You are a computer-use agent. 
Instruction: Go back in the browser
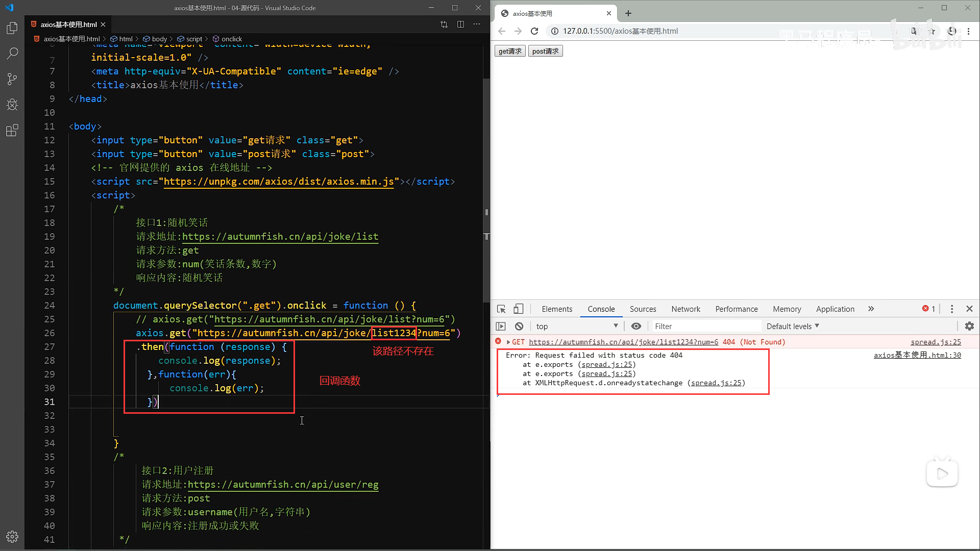point(502,31)
